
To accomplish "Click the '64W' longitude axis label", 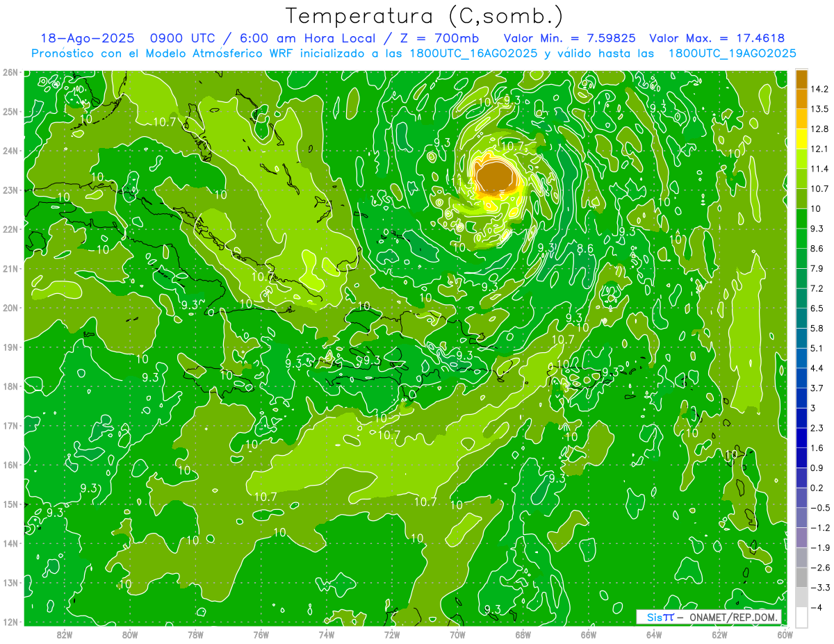I will (653, 634).
